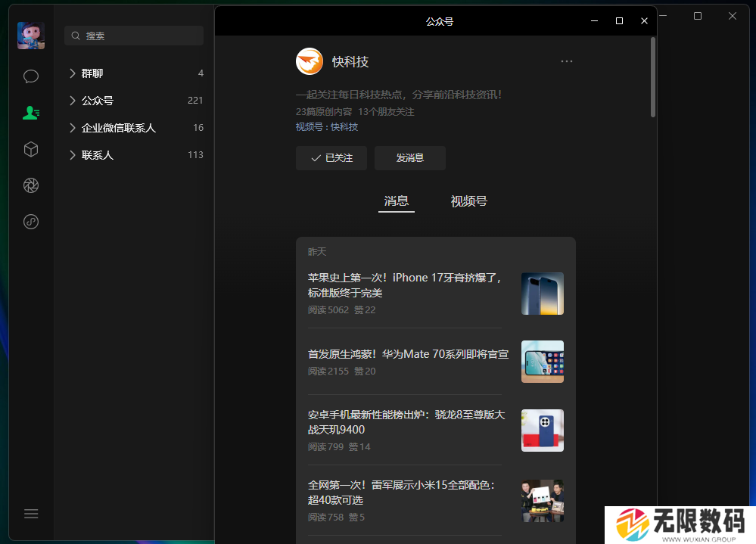Click the 23篇原创内容 text
The width and height of the screenshot is (756, 544).
(x=324, y=112)
